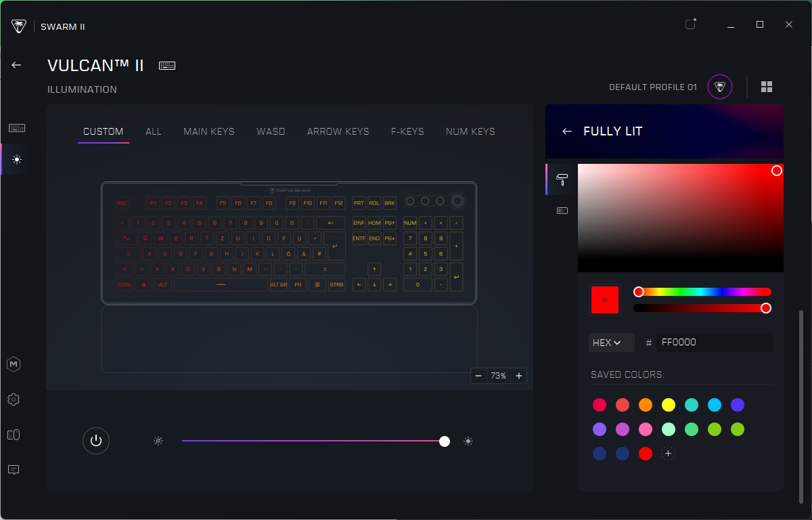Click the high brightness sun icon
This screenshot has height=520, width=812.
click(x=468, y=441)
